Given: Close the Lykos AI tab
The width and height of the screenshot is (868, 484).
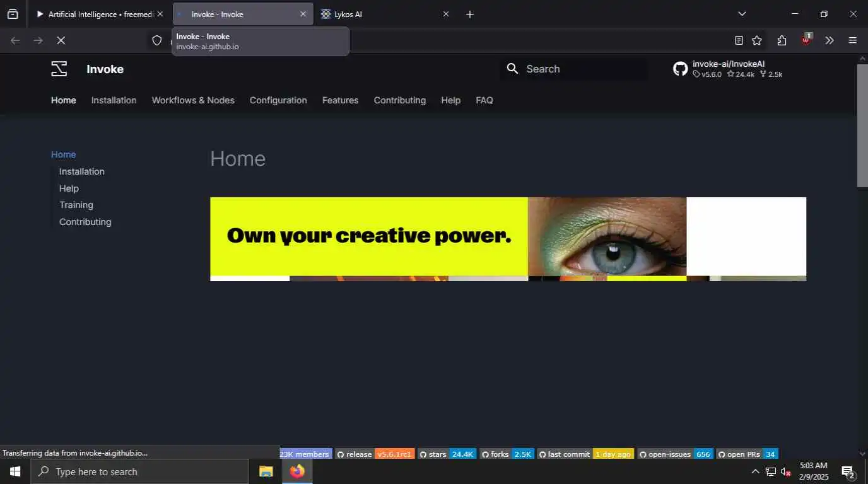Looking at the screenshot, I should [x=446, y=14].
